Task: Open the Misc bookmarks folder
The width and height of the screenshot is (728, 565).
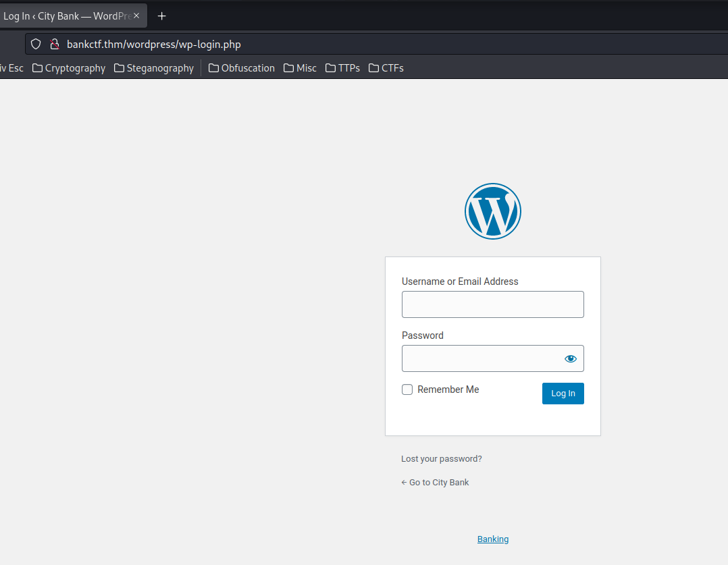Action: click(x=300, y=68)
